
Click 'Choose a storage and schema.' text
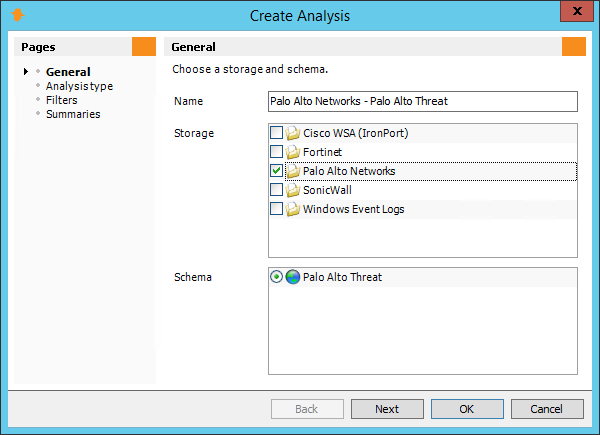250,69
